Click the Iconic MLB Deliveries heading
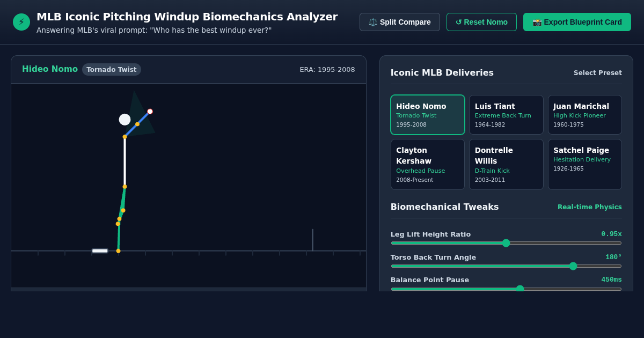Viewport: 644px width, 338px height. click(442, 73)
